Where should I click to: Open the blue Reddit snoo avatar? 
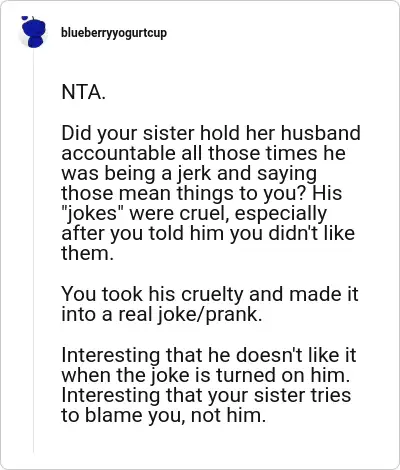[33, 32]
